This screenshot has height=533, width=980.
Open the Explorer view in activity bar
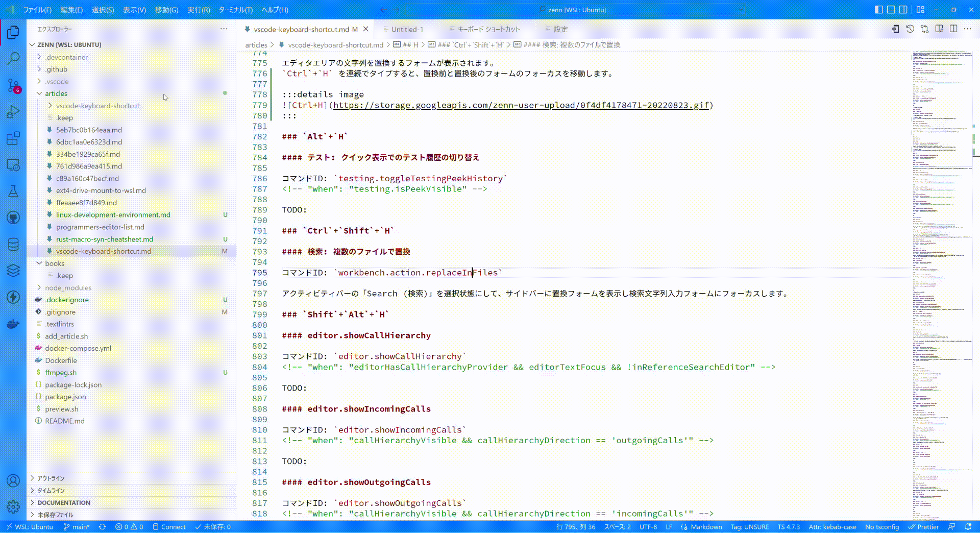(x=13, y=32)
